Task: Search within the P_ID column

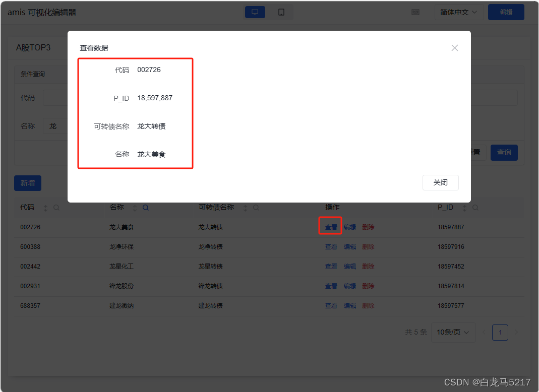Action: pyautogui.click(x=475, y=208)
